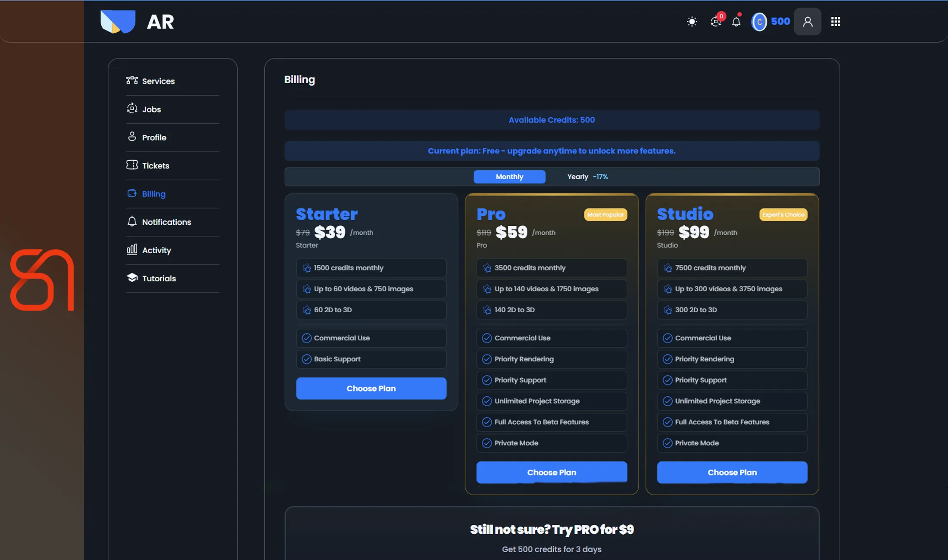
Task: Toggle the light theme sun icon
Action: [692, 22]
